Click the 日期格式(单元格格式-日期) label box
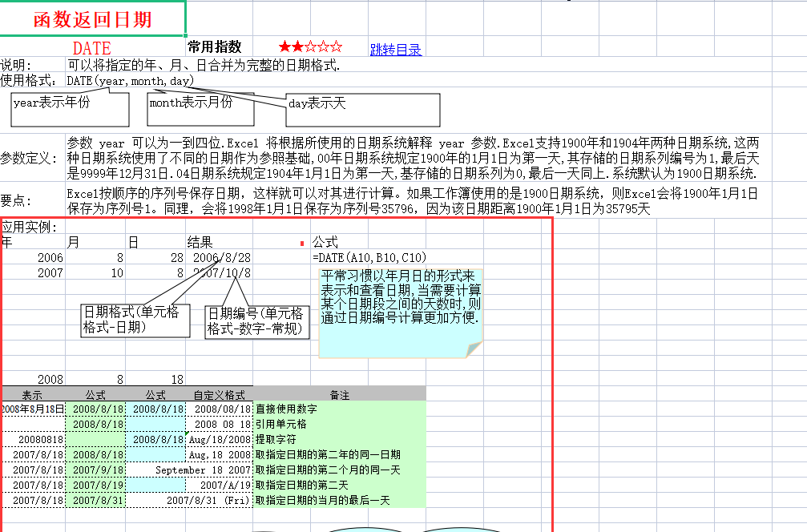807x532 pixels. coord(135,319)
